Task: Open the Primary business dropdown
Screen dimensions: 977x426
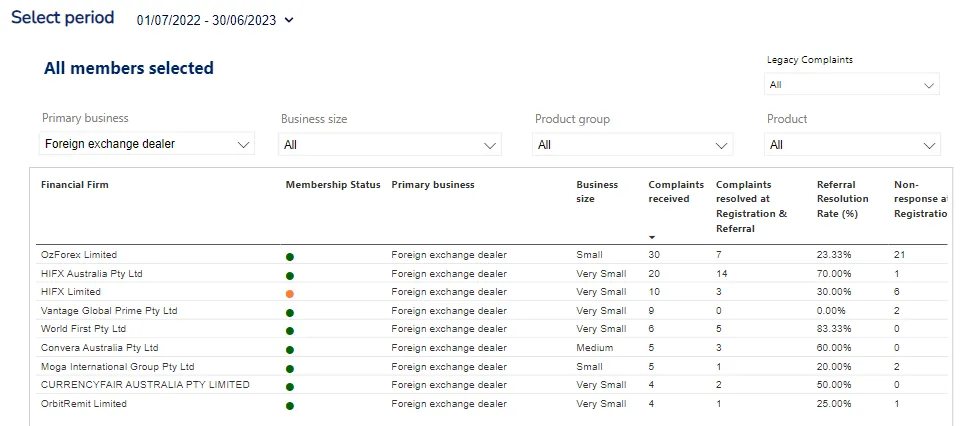Action: [147, 144]
